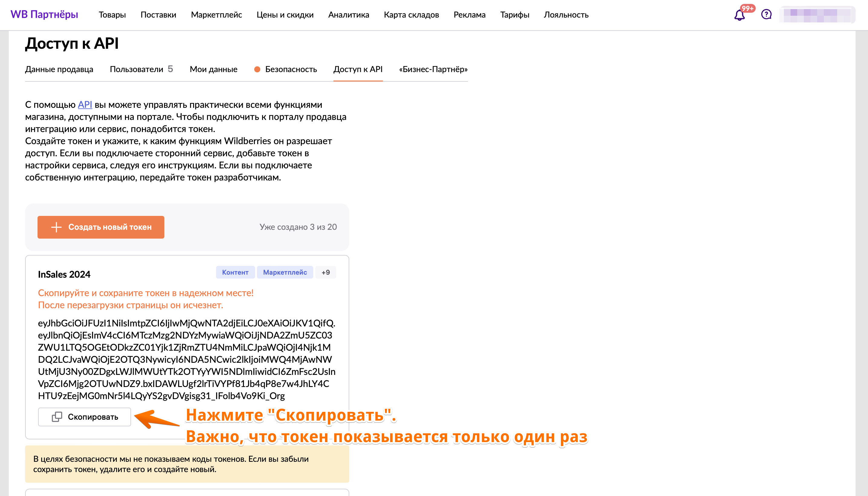Switch to the Безопасность tab
Screen dimensions: 868x496
(x=291, y=69)
